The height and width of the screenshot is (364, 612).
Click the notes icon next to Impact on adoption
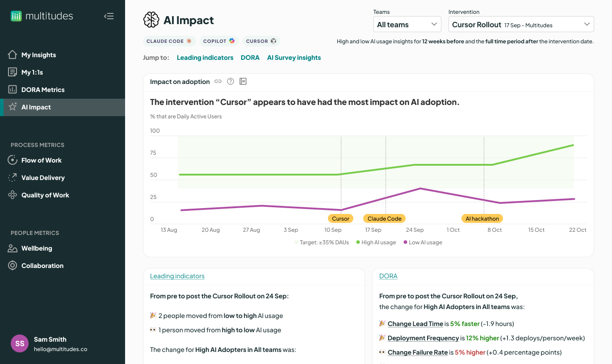click(243, 81)
